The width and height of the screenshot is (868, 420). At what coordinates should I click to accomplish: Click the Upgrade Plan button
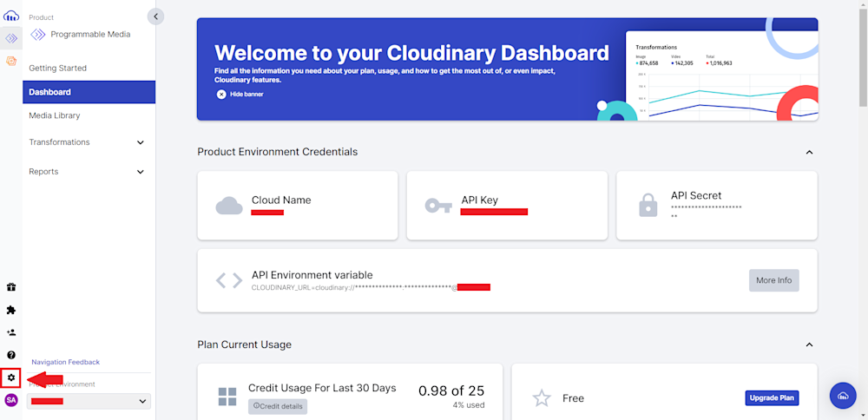[772, 398]
